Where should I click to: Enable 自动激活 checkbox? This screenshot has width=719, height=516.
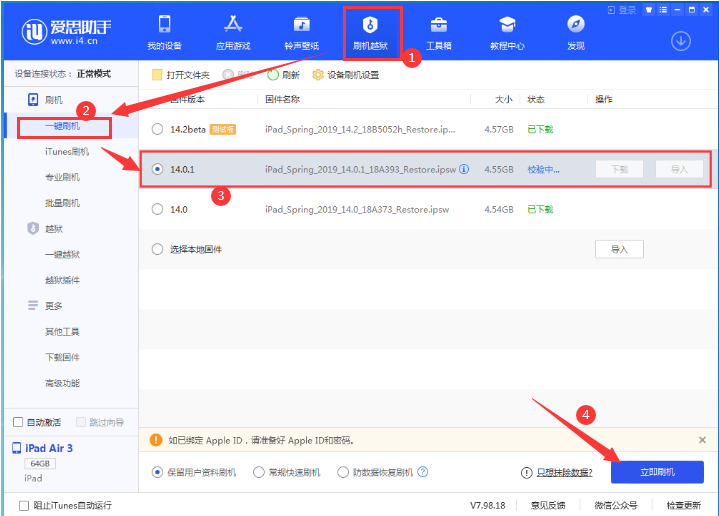click(x=18, y=422)
